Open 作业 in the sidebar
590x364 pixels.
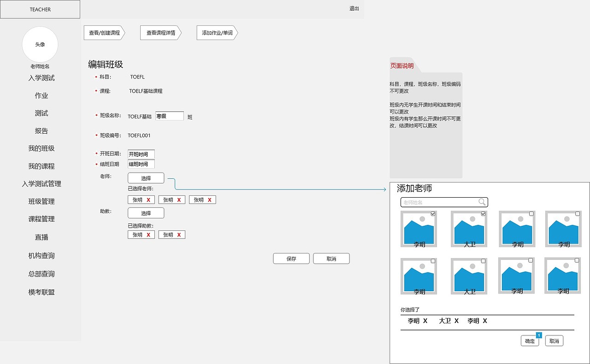[x=41, y=95]
